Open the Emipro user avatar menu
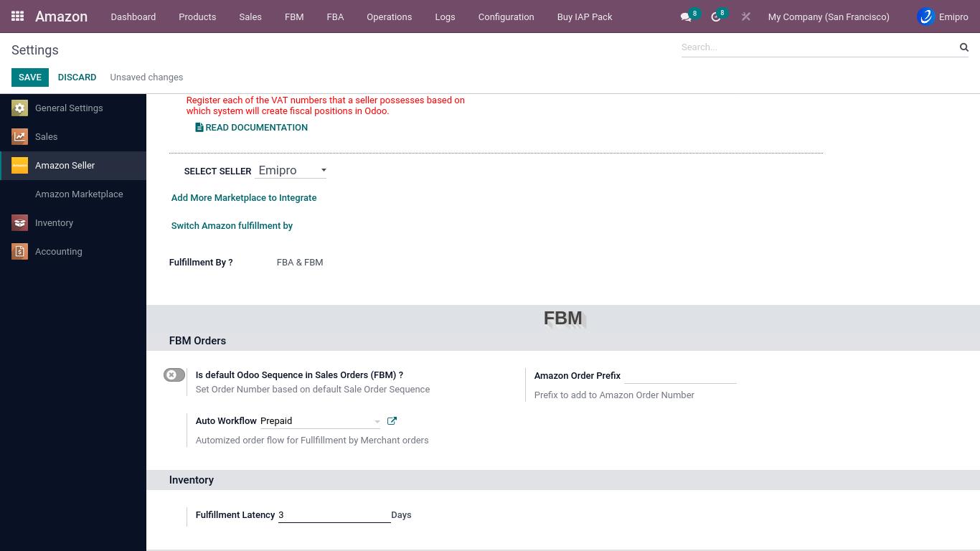980x551 pixels. click(x=943, y=17)
